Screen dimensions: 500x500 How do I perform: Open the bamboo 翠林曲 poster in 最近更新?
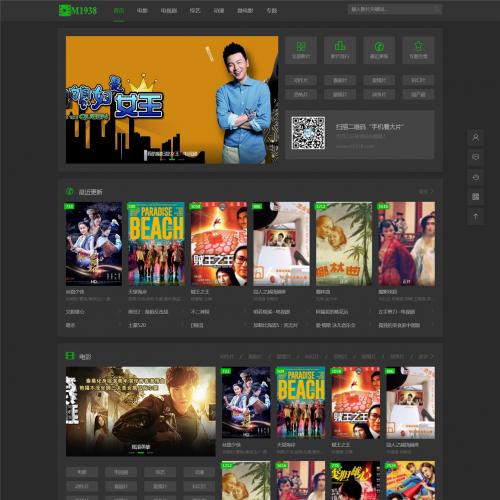pyautogui.click(x=344, y=244)
